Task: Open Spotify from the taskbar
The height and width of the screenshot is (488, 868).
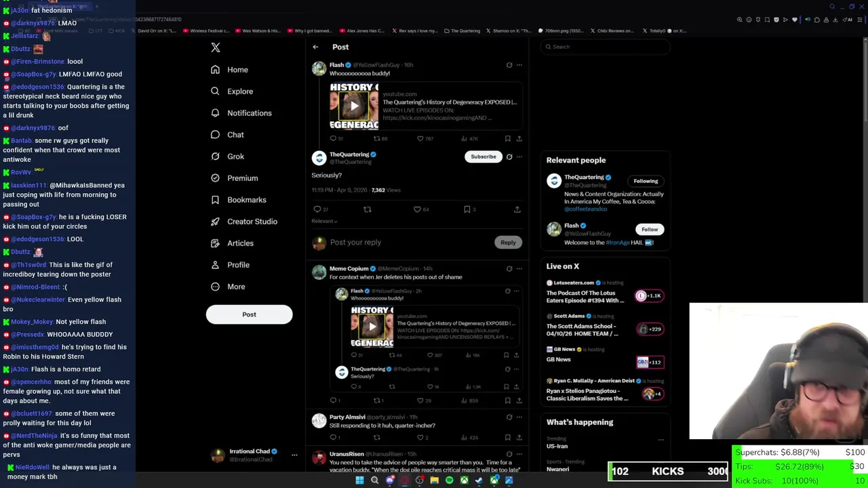Action: [x=449, y=481]
